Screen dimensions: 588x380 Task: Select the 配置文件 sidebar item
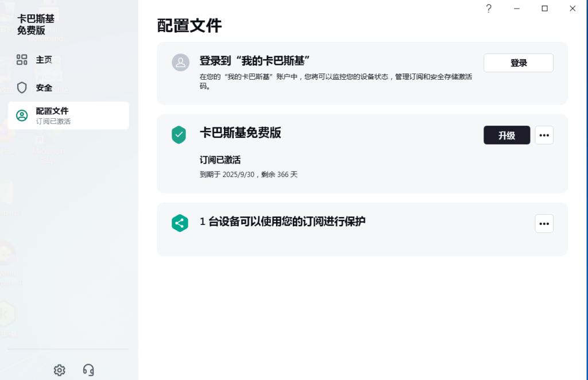tap(68, 115)
